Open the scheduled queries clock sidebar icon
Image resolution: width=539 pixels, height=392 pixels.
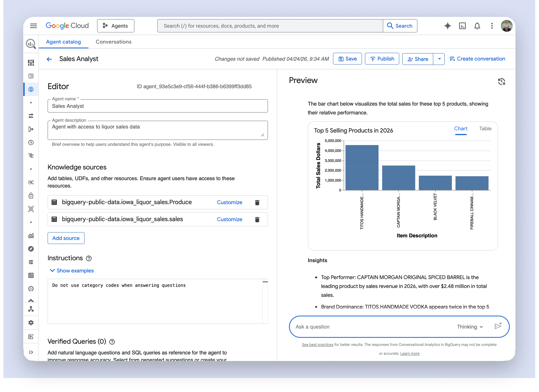point(31,143)
